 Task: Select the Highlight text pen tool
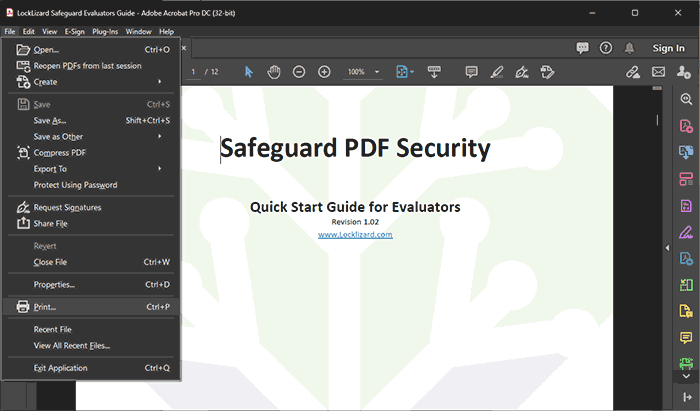pos(496,72)
